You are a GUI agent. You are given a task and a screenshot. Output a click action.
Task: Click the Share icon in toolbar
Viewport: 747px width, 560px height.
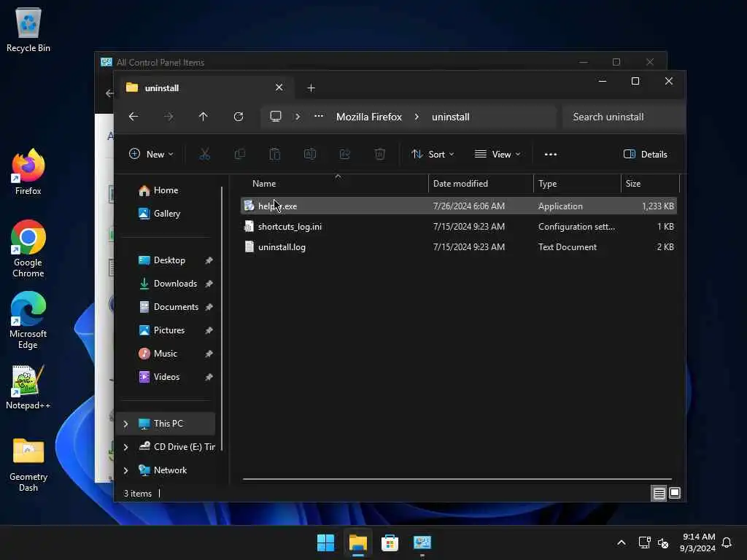(x=345, y=155)
